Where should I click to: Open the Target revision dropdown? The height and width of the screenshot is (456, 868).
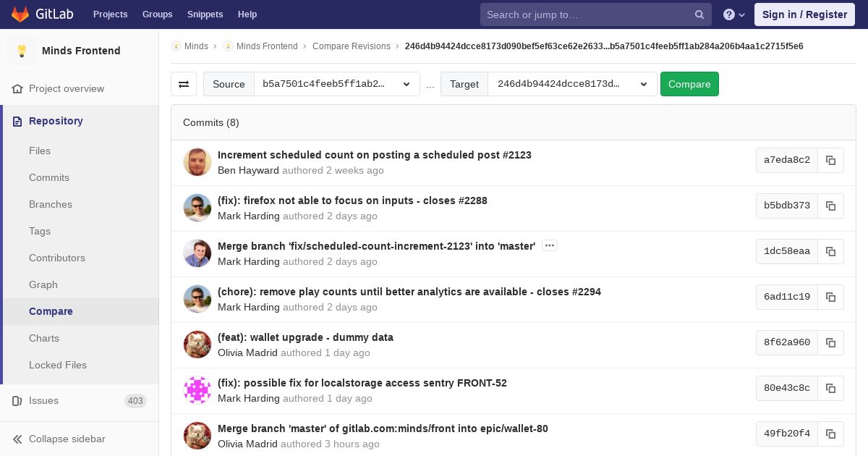[571, 84]
